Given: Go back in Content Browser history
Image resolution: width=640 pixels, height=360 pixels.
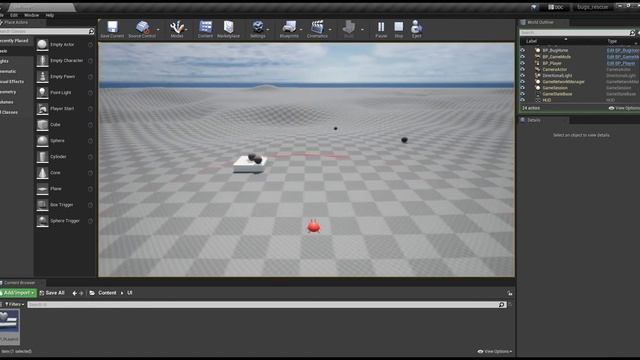Looking at the screenshot, I should click(74, 293).
